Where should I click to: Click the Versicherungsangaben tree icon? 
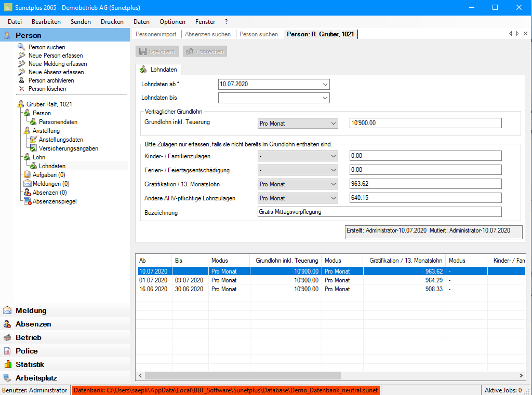(x=33, y=148)
